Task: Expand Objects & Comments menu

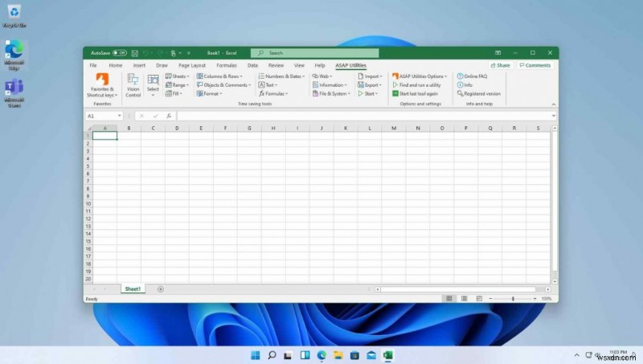Action: [x=223, y=85]
